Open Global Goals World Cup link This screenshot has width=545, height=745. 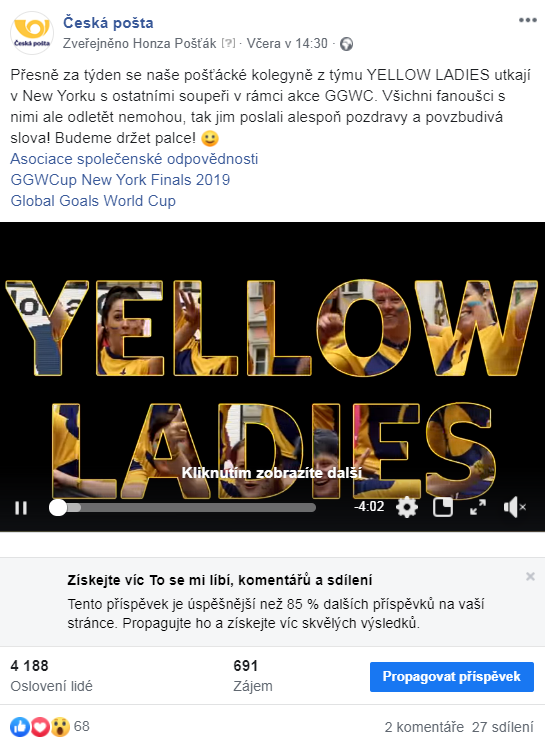click(93, 201)
